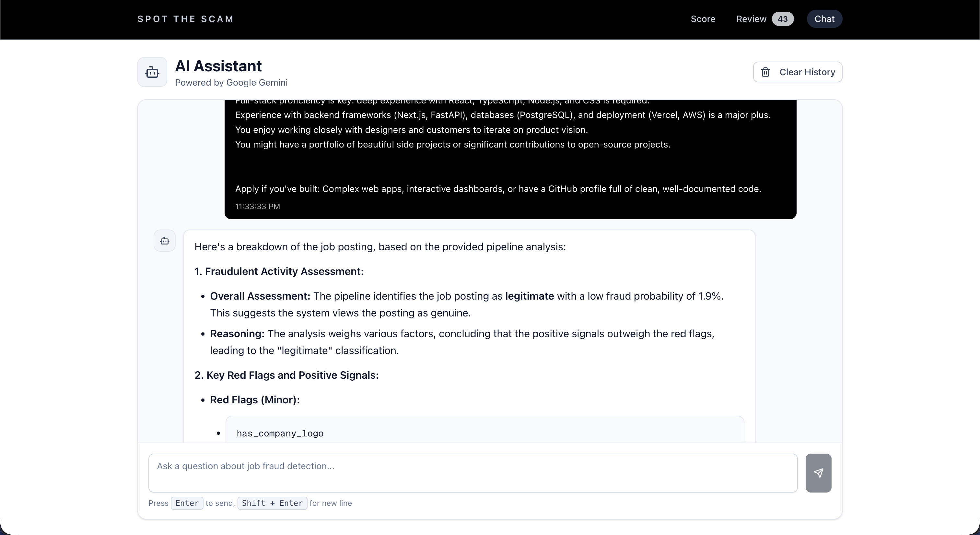Click the paper plane send icon

pos(818,473)
